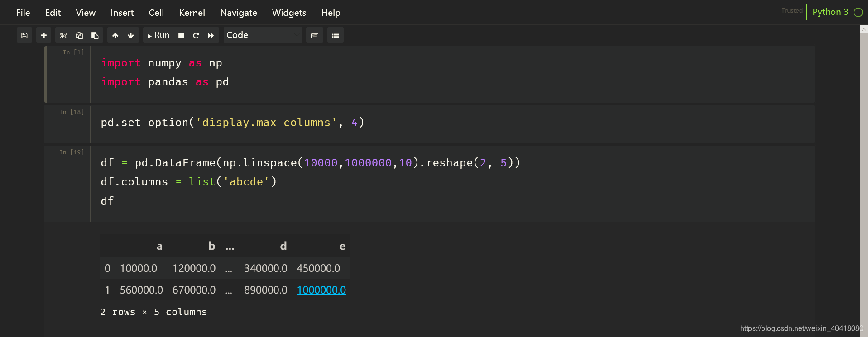This screenshot has height=337, width=868.
Task: Click the Python 3 kernel name
Action: coord(830,12)
